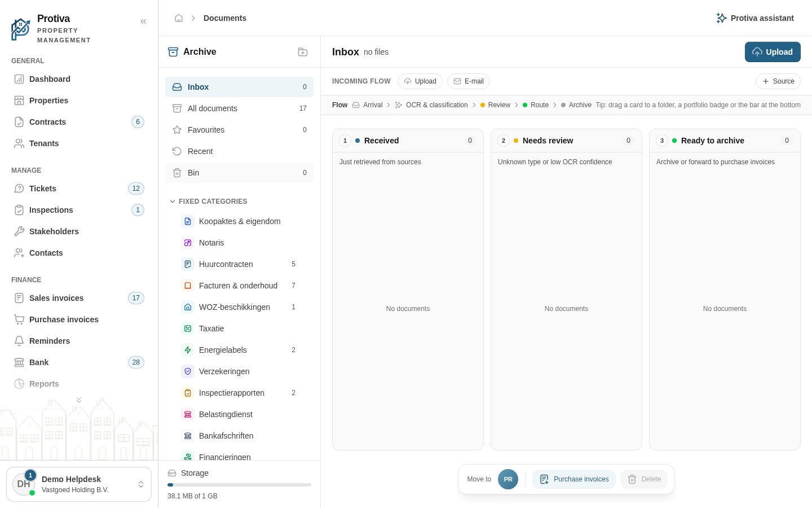Open Energielabels category

(239, 350)
